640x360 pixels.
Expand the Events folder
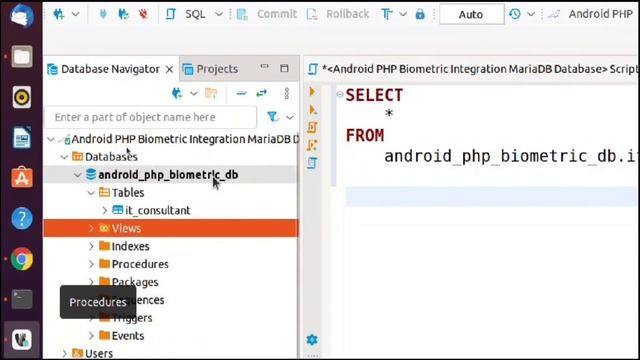coord(91,336)
